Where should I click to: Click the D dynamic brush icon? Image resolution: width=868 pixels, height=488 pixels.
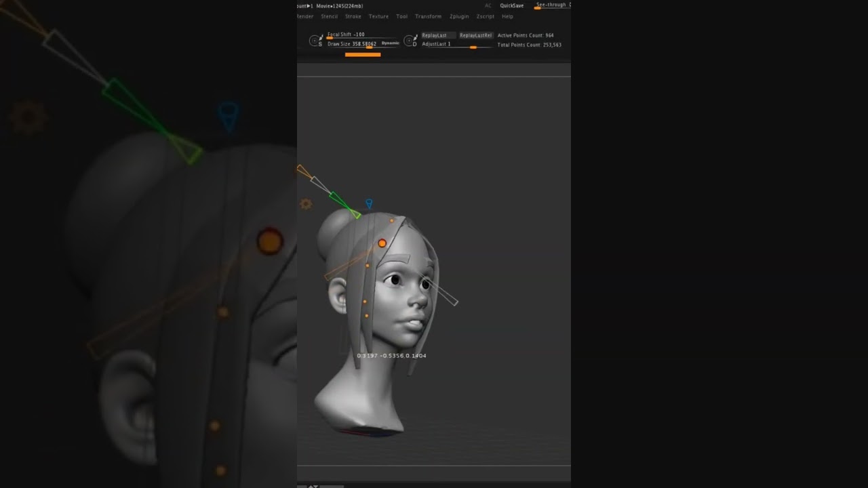410,41
